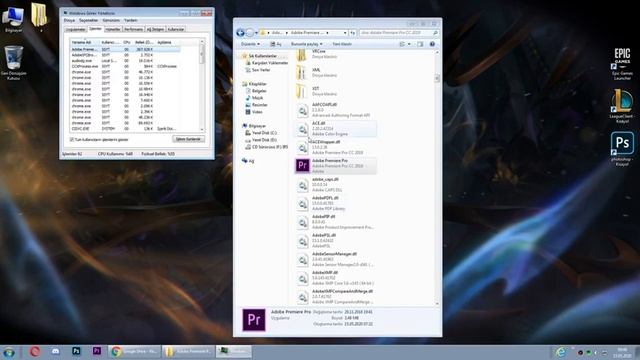This screenshot has height=360, width=640.
Task: Select the AdobePDFL.dll file icon
Action: [x=302, y=204]
